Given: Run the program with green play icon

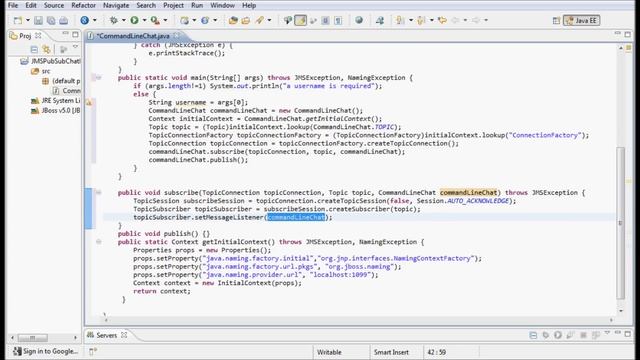Looking at the screenshot, I should [134, 20].
